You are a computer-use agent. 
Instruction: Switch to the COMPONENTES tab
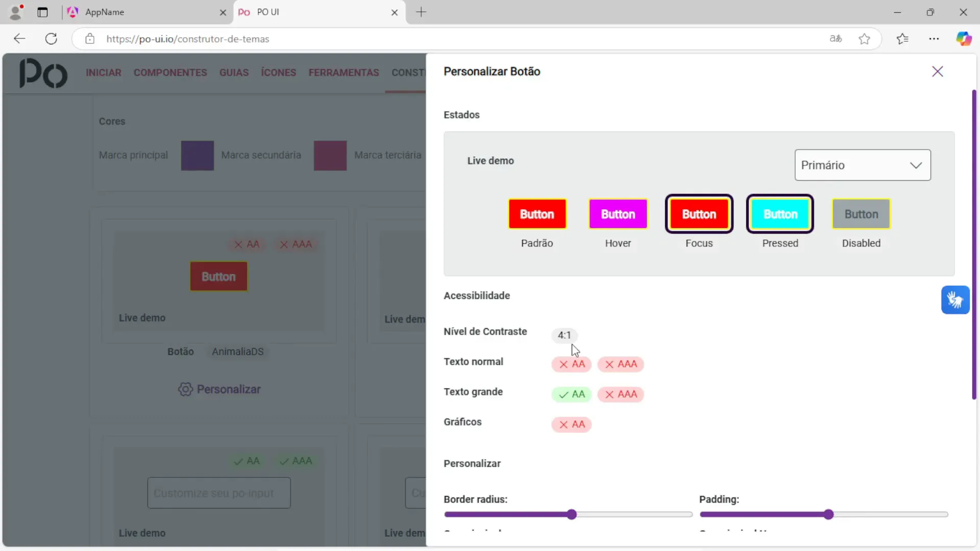[x=170, y=72]
